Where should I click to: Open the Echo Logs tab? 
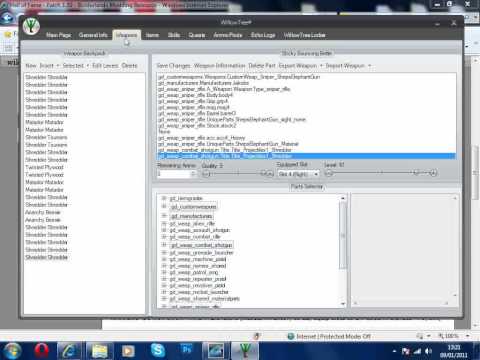(x=263, y=35)
